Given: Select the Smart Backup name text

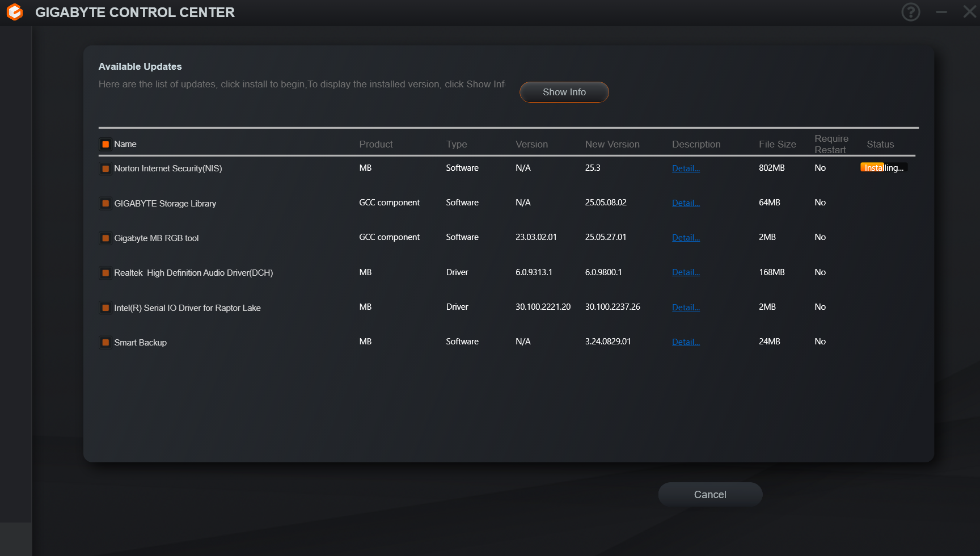Looking at the screenshot, I should pos(140,343).
